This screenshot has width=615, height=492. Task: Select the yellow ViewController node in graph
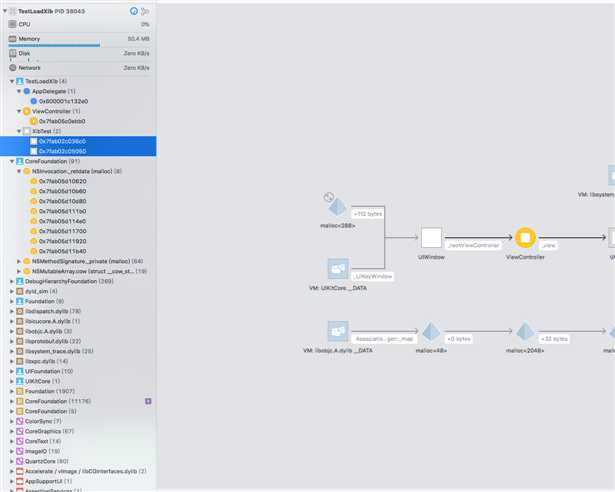point(525,237)
